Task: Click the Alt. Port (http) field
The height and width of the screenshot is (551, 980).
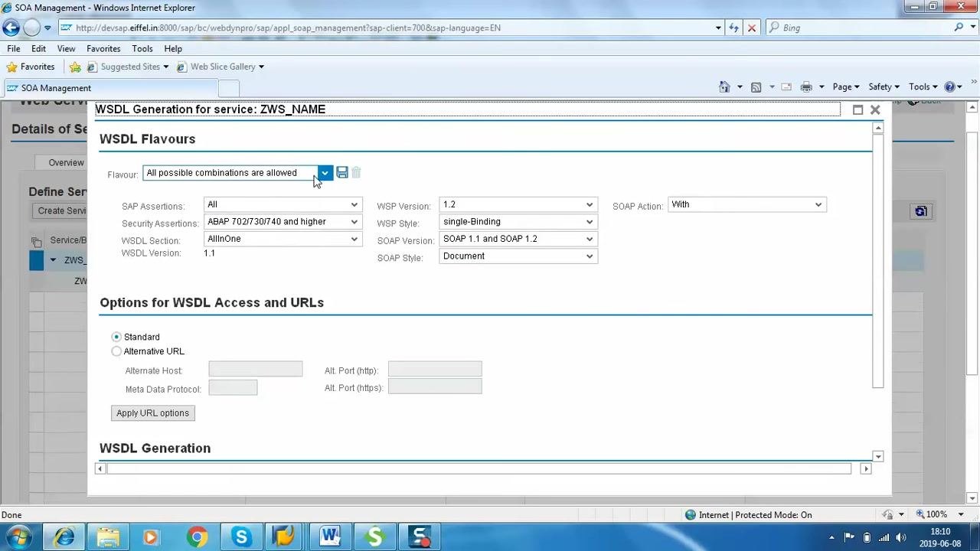Action: pyautogui.click(x=435, y=370)
